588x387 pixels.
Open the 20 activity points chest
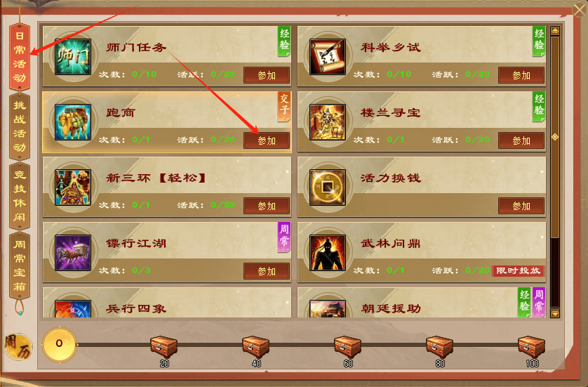pyautogui.click(x=164, y=347)
